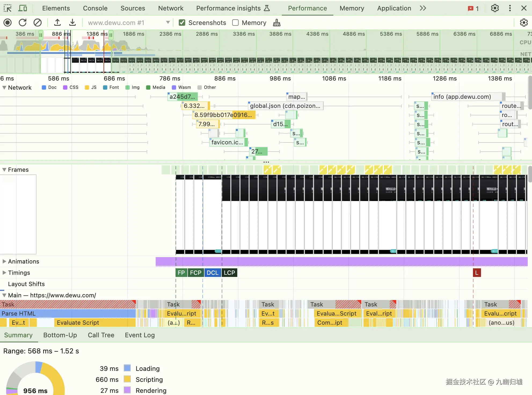Open capture settings gear in Performance toolbar
Image resolution: width=532 pixels, height=395 pixels.
[524, 23]
